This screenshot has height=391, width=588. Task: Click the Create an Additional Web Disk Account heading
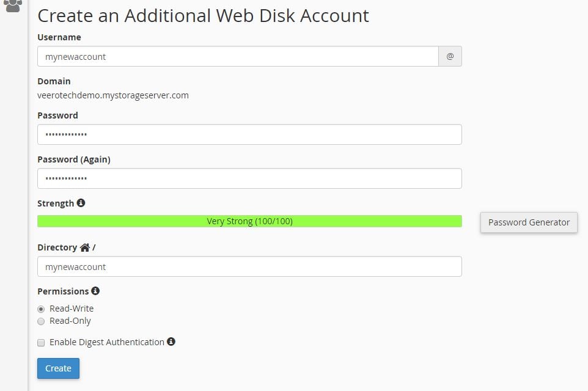204,15
